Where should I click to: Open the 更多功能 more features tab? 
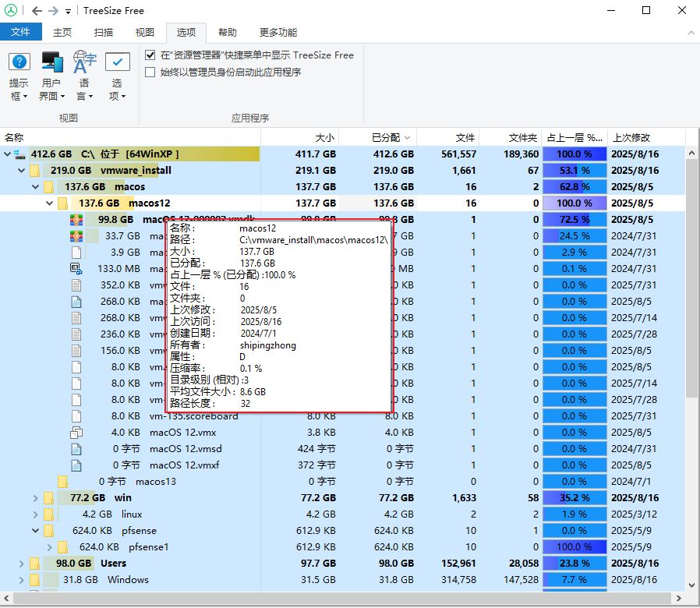[278, 32]
